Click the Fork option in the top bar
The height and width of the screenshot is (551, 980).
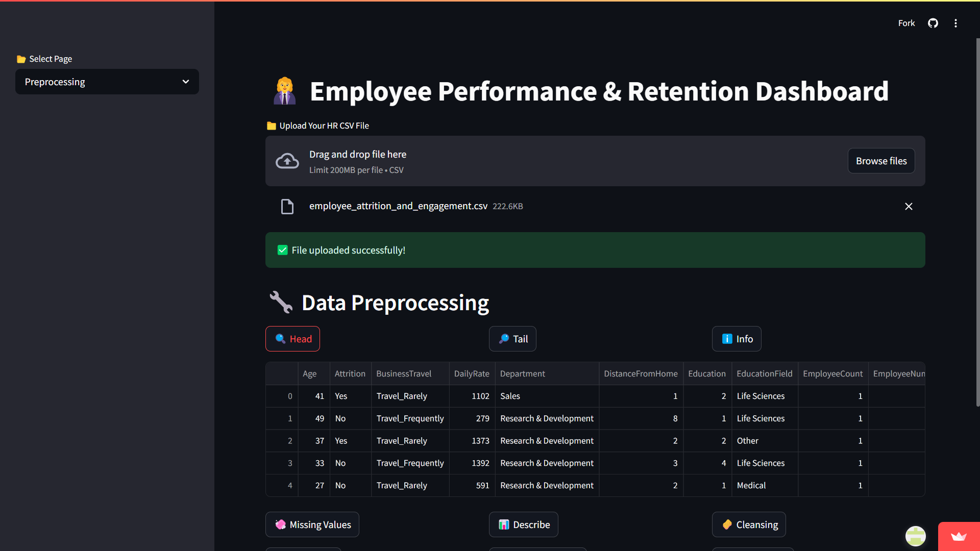(x=906, y=23)
